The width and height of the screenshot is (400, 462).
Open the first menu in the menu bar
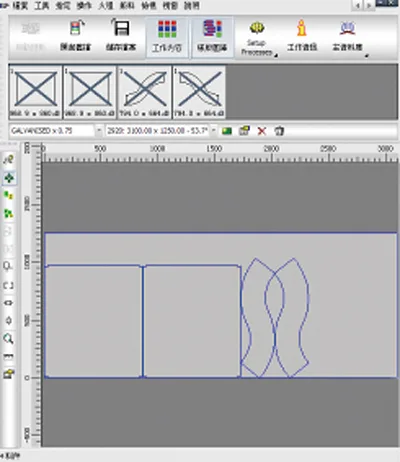[20, 6]
